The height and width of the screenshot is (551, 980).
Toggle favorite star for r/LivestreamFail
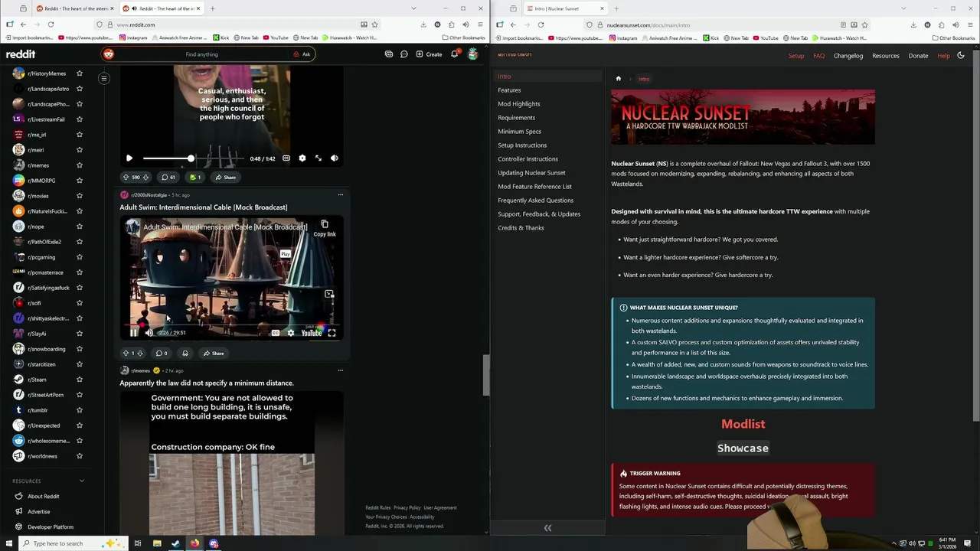[79, 119]
